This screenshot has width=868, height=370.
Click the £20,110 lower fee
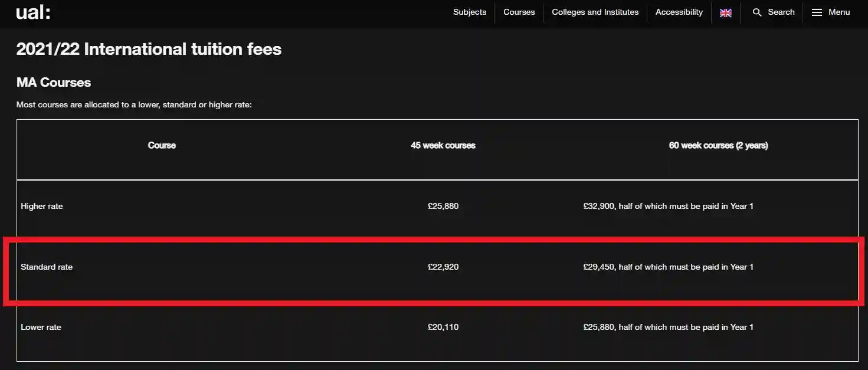443,327
